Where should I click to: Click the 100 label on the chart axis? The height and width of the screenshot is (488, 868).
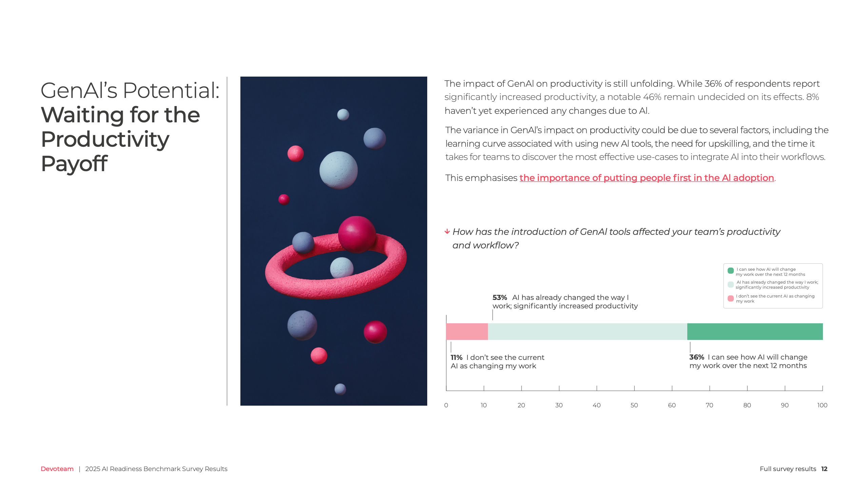(x=822, y=405)
